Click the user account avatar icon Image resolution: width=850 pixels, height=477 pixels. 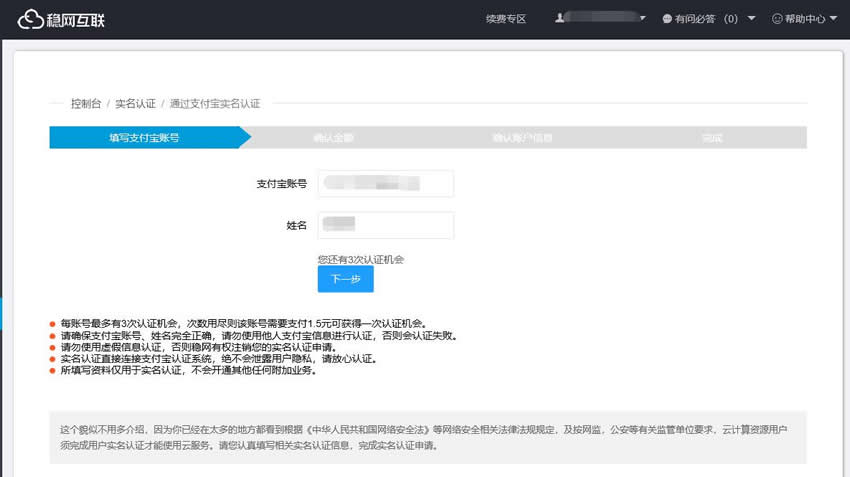point(559,18)
